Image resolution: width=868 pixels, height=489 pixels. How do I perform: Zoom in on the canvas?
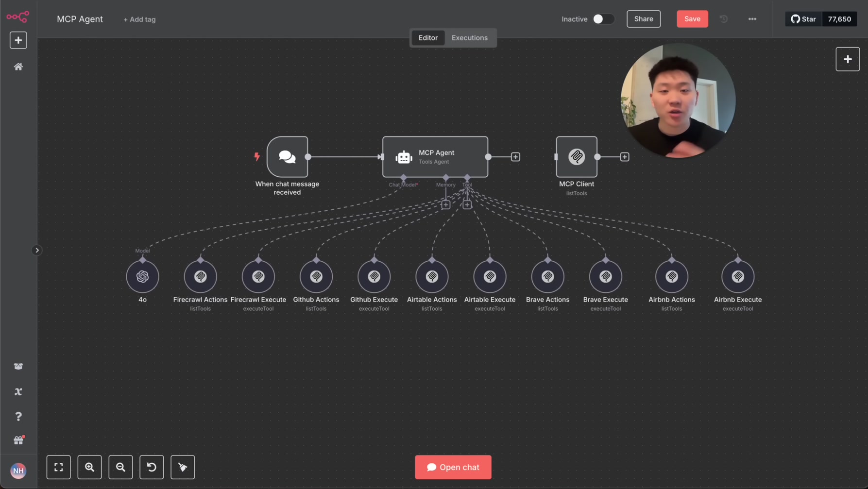coord(90,467)
